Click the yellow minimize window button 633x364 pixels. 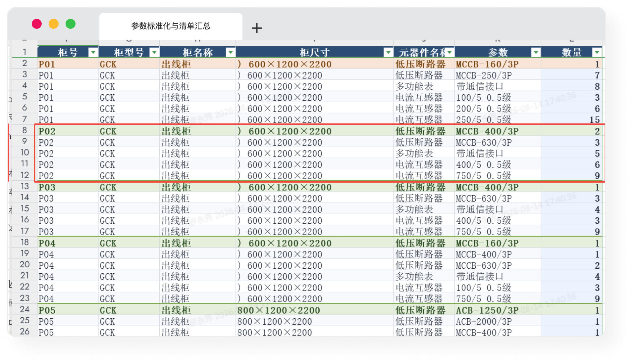point(54,24)
